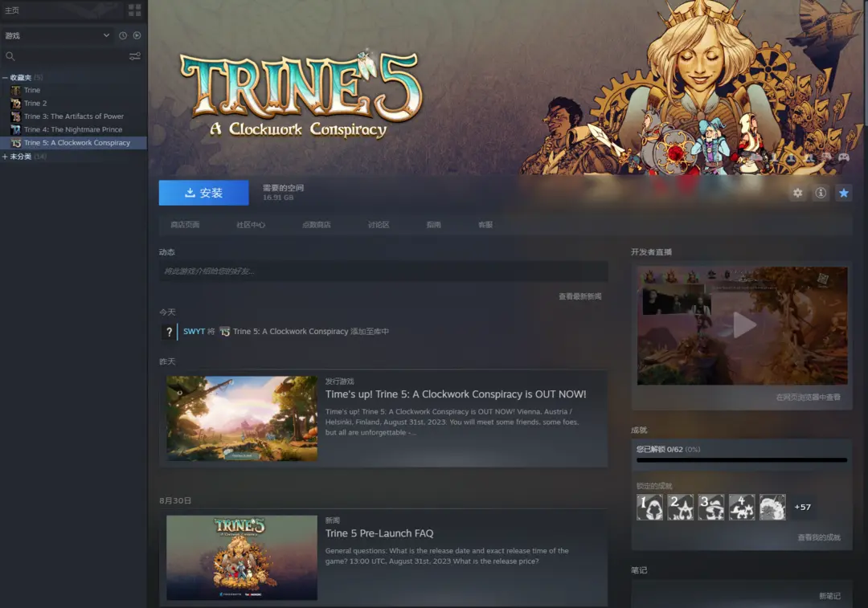Click the controller support icon on banner
Screen dimensions: 868x608
point(843,157)
